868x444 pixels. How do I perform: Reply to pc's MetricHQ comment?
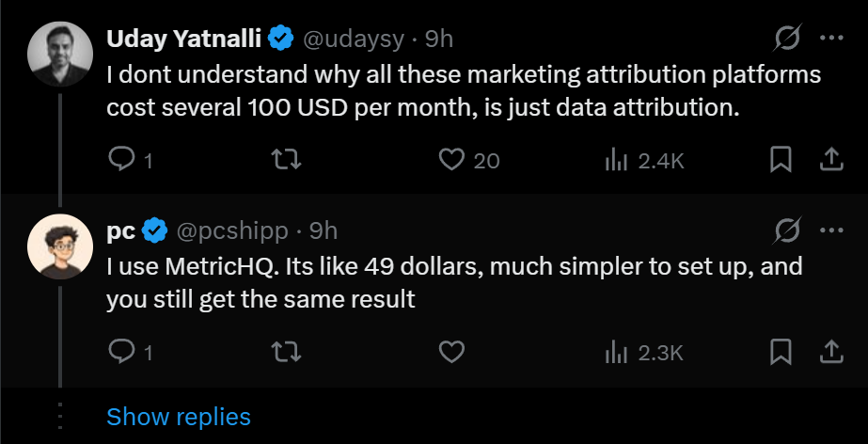point(123,353)
